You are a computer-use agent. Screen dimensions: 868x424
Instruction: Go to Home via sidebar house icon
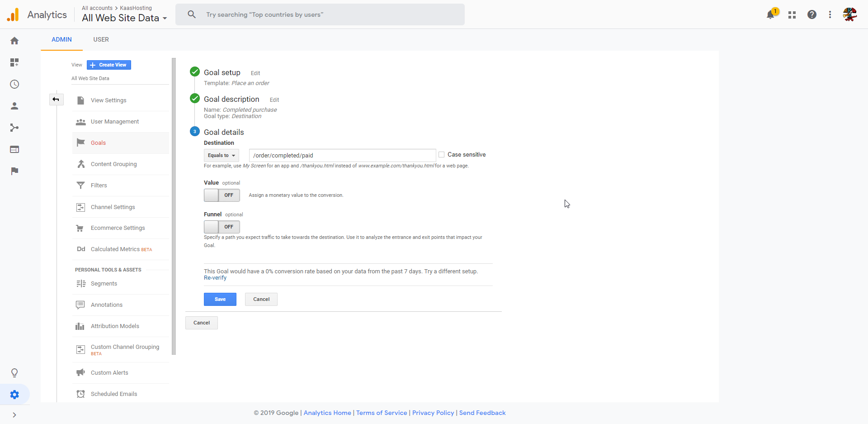click(x=14, y=41)
